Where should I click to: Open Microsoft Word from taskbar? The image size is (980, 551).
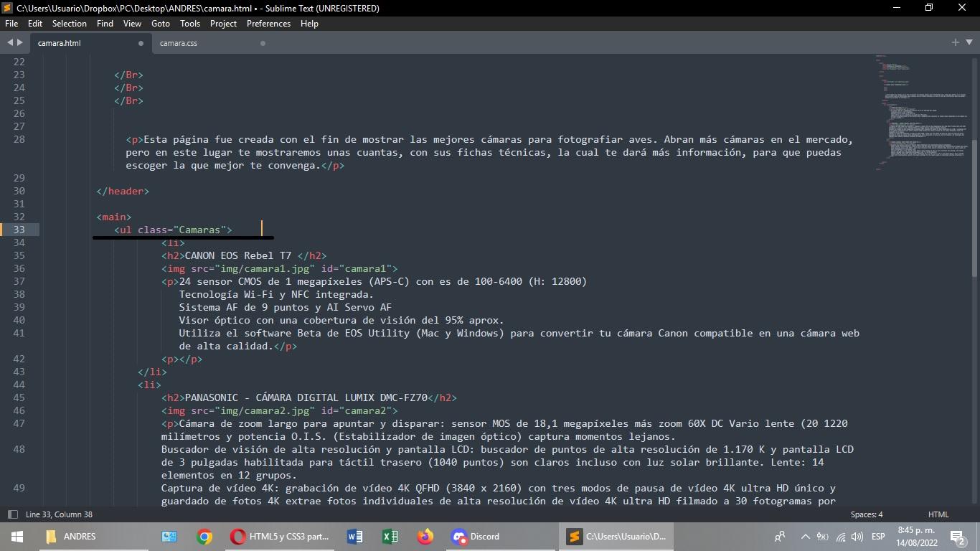(354, 537)
